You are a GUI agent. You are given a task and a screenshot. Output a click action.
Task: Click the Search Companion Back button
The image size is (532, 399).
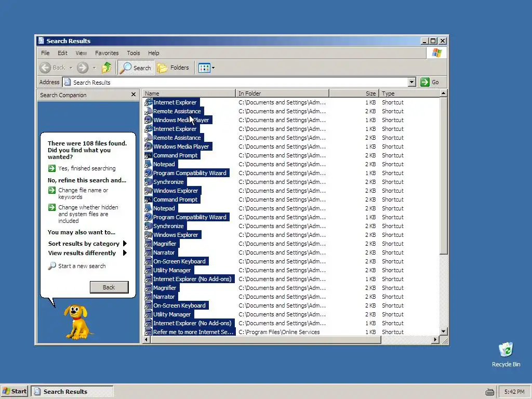pyautogui.click(x=109, y=287)
